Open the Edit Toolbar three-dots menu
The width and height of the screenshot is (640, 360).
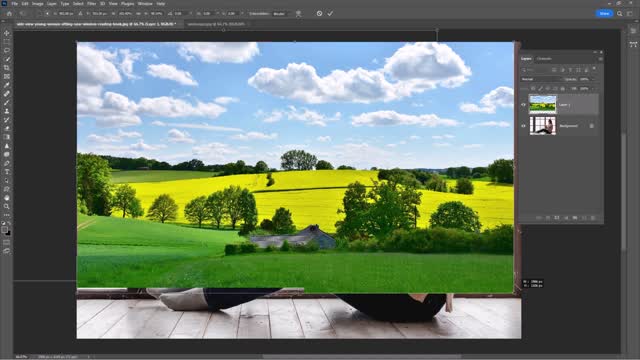[x=7, y=215]
